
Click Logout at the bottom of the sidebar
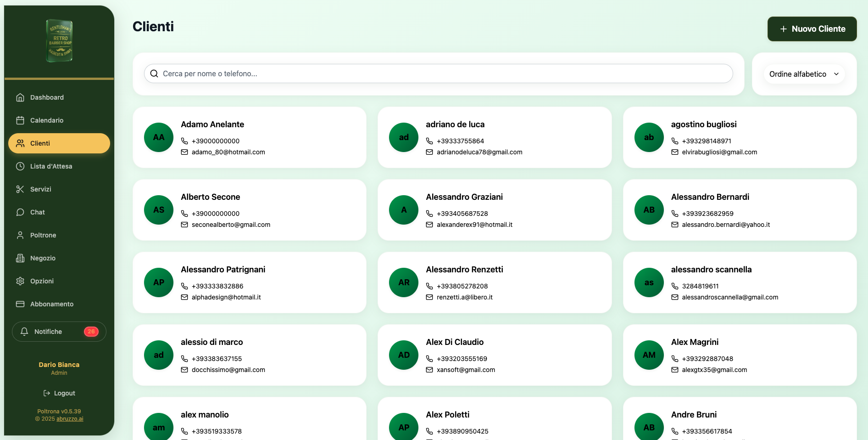pyautogui.click(x=59, y=393)
